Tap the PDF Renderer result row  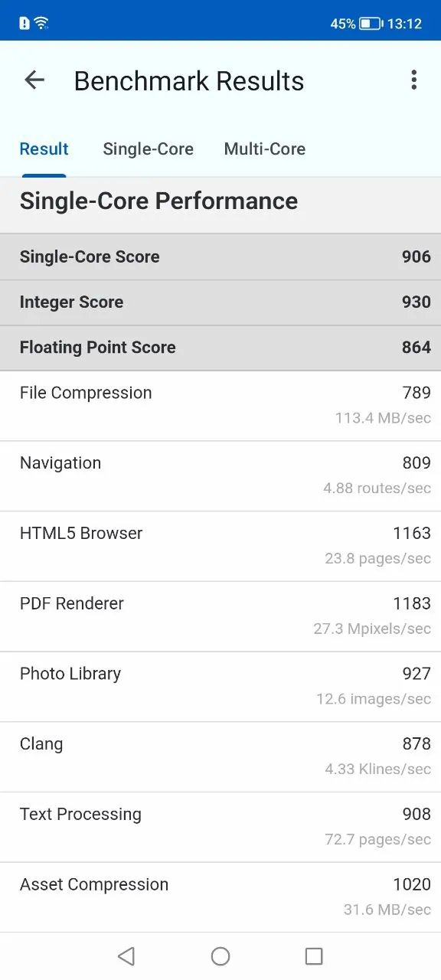(x=220, y=617)
